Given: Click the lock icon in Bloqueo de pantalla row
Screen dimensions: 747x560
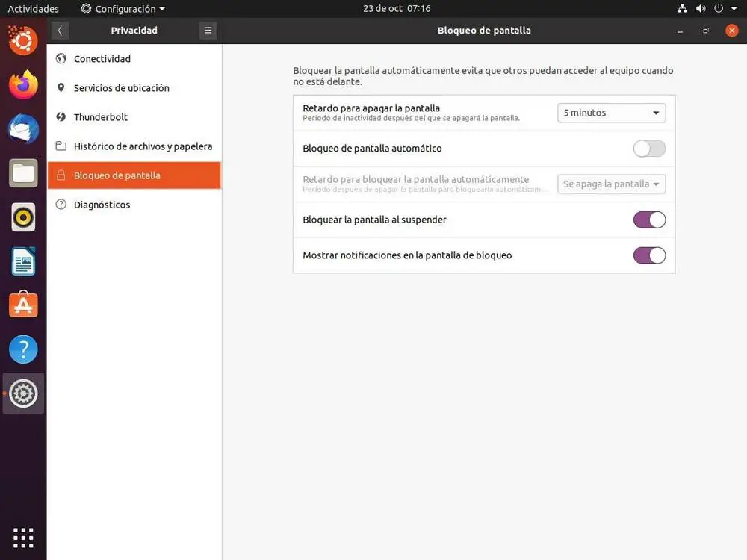Looking at the screenshot, I should pyautogui.click(x=61, y=175).
